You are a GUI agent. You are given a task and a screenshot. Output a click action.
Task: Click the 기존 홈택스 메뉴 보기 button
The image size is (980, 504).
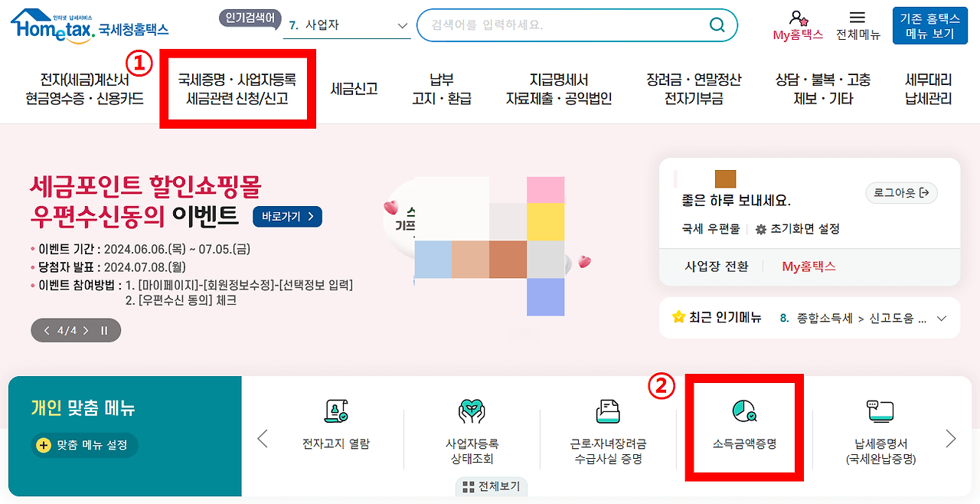click(x=929, y=25)
